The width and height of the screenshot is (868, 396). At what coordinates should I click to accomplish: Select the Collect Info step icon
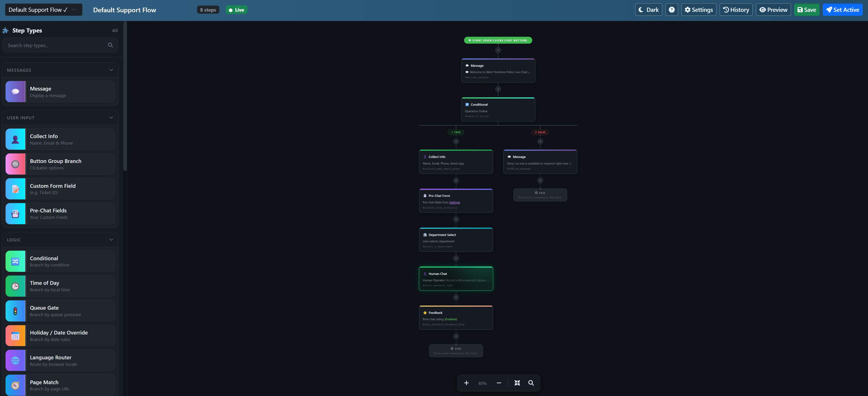(x=15, y=139)
